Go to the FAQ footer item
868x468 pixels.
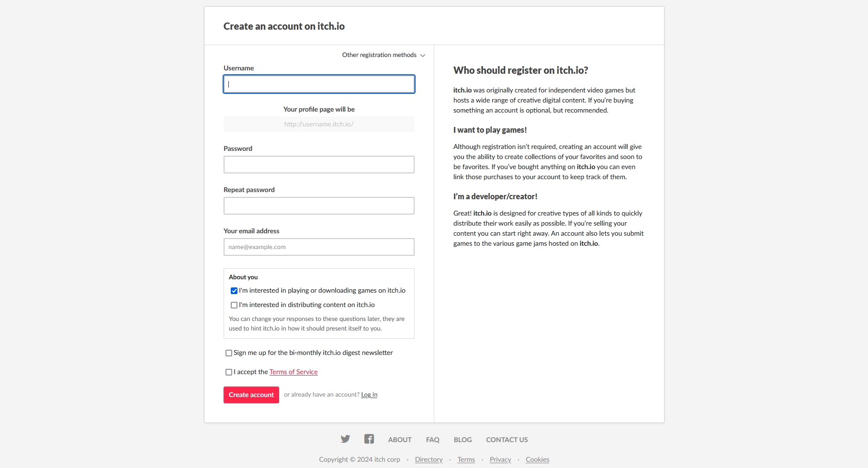433,440
